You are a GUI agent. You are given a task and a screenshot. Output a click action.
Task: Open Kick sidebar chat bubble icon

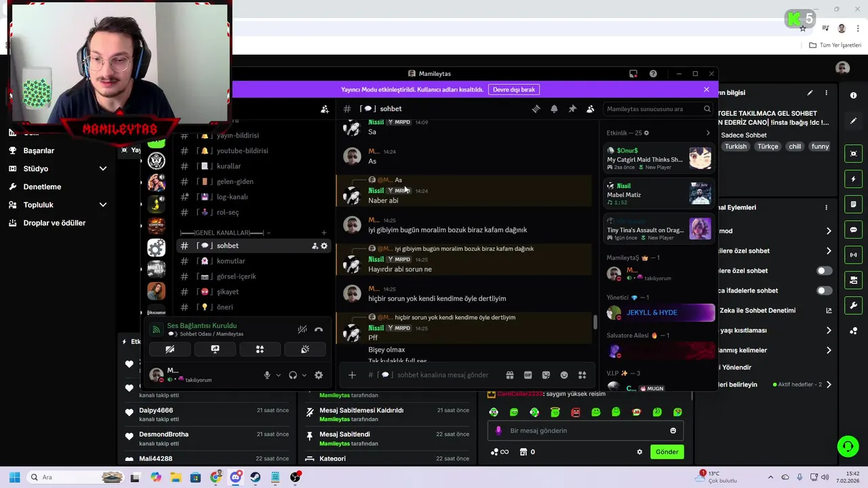click(853, 230)
